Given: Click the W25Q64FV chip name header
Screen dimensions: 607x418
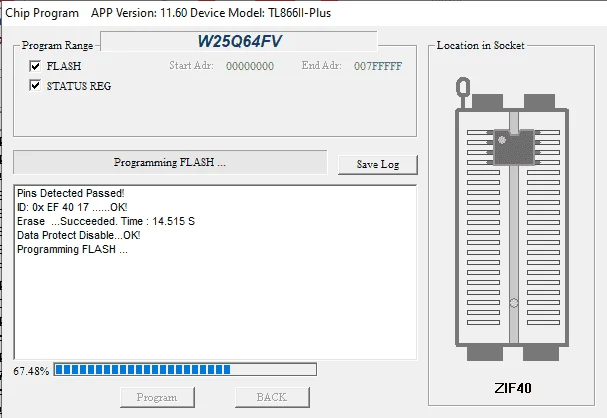Looking at the screenshot, I should pos(239,41).
